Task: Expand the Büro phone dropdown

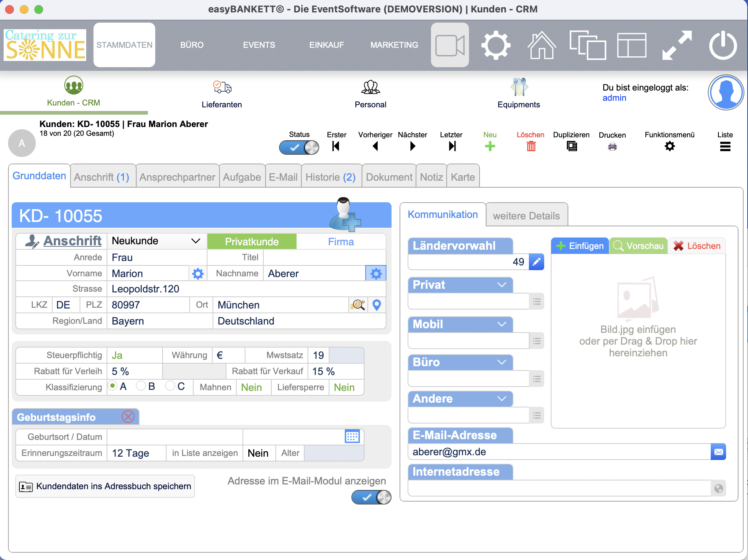Action: pos(501,362)
